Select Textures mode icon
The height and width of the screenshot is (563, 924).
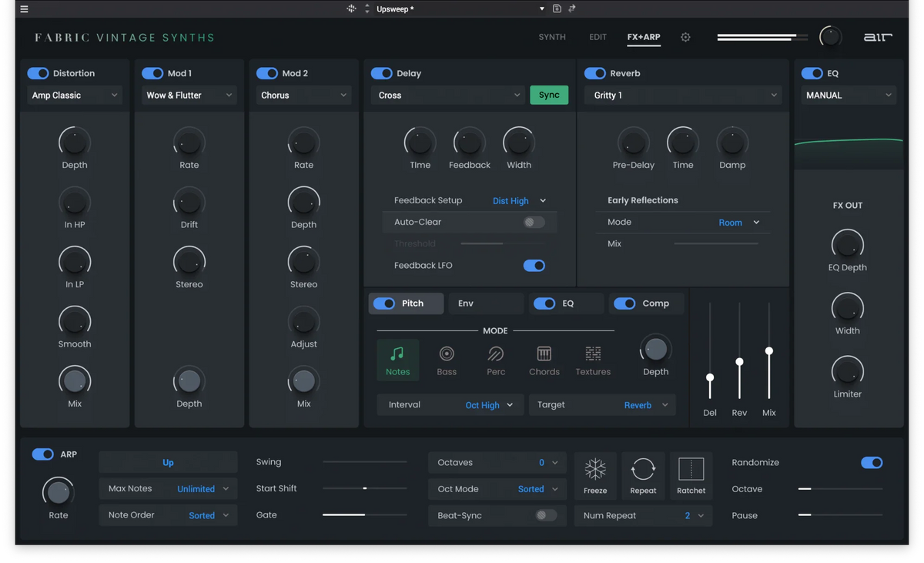593,360
